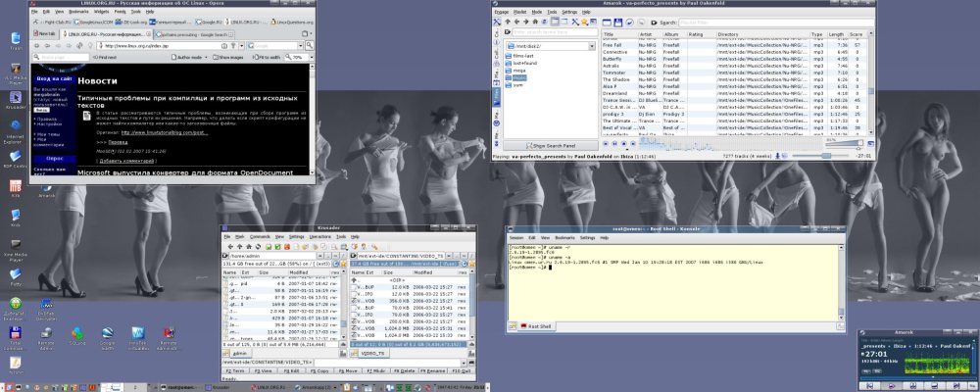
Task: Click Show Search Panel button in Amarok
Action: [551, 146]
